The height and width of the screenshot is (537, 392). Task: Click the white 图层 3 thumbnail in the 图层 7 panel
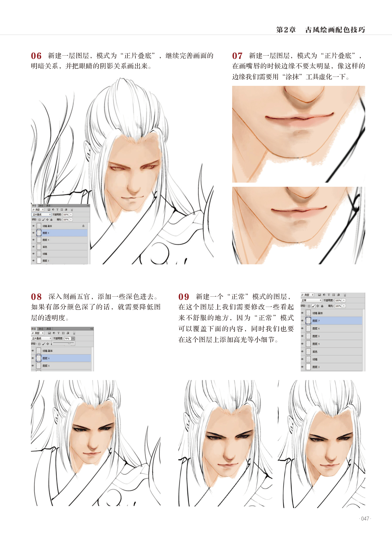(x=308, y=367)
